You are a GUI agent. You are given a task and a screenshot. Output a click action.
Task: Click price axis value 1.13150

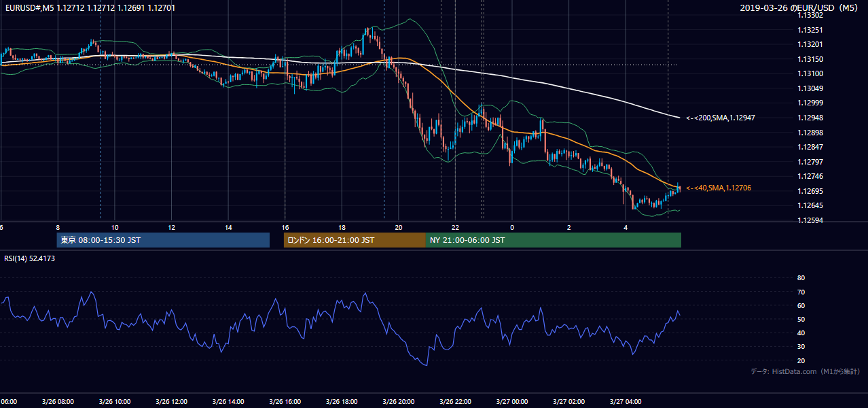tap(810, 59)
